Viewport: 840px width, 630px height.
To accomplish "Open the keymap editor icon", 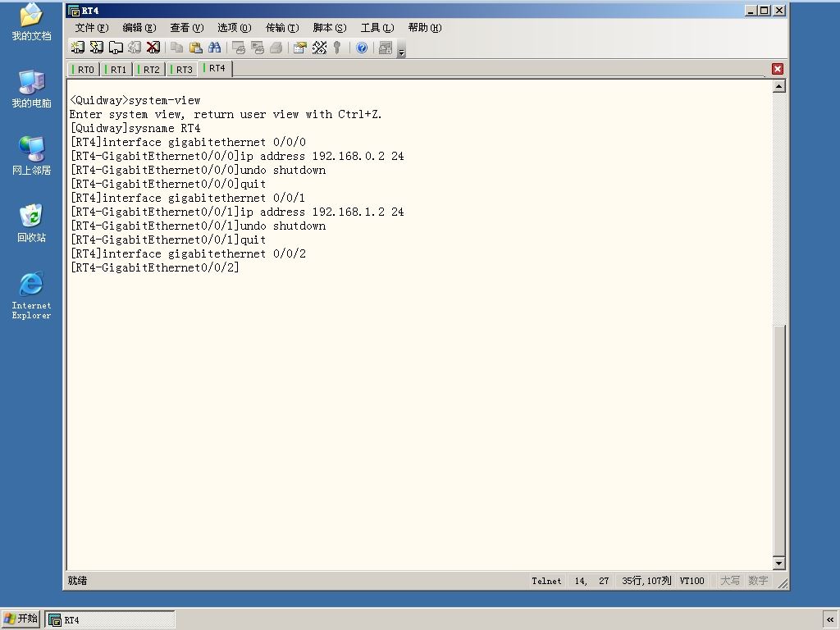I will pos(319,48).
